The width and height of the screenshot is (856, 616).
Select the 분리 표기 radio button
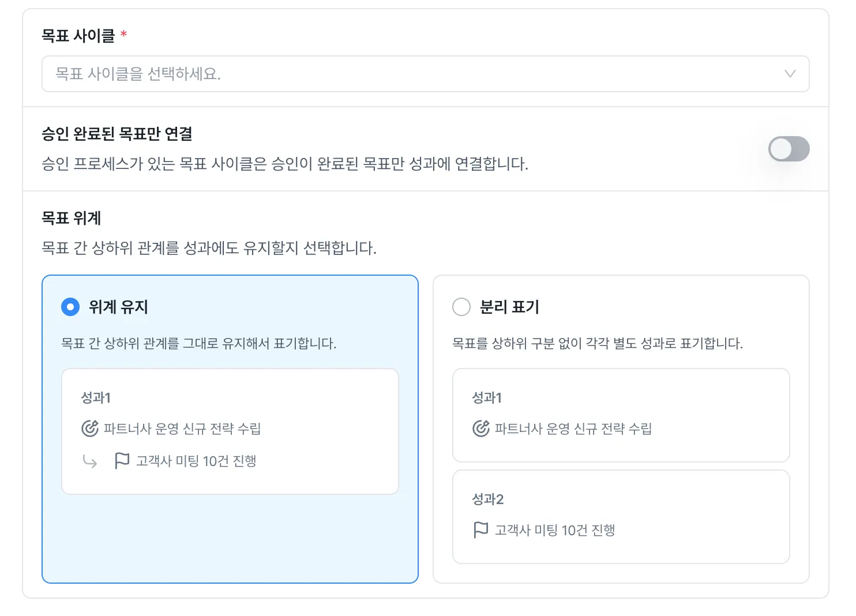[461, 307]
